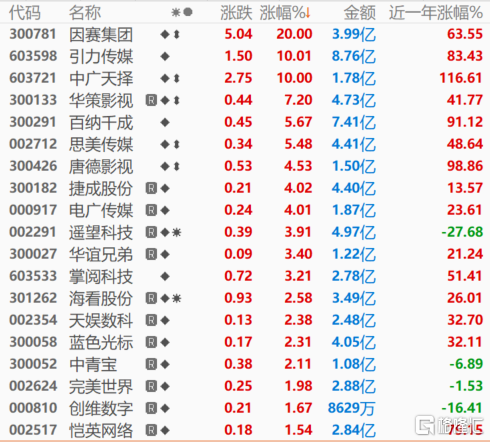Click the diamond marker on 掌阅科技 row

(x=165, y=276)
